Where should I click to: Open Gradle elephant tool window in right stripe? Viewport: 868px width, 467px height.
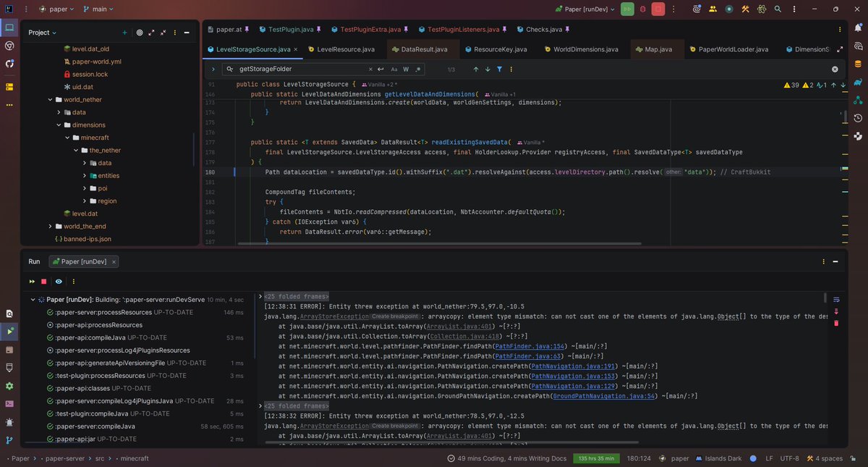858,82
